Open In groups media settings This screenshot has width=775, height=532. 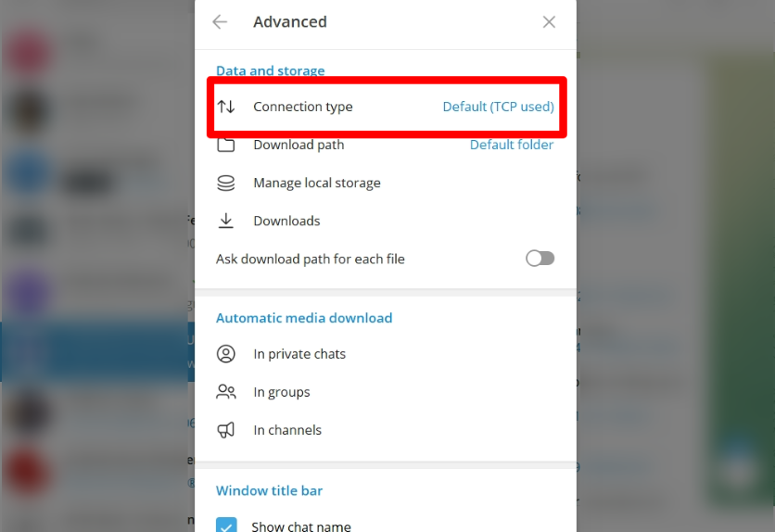tap(282, 392)
